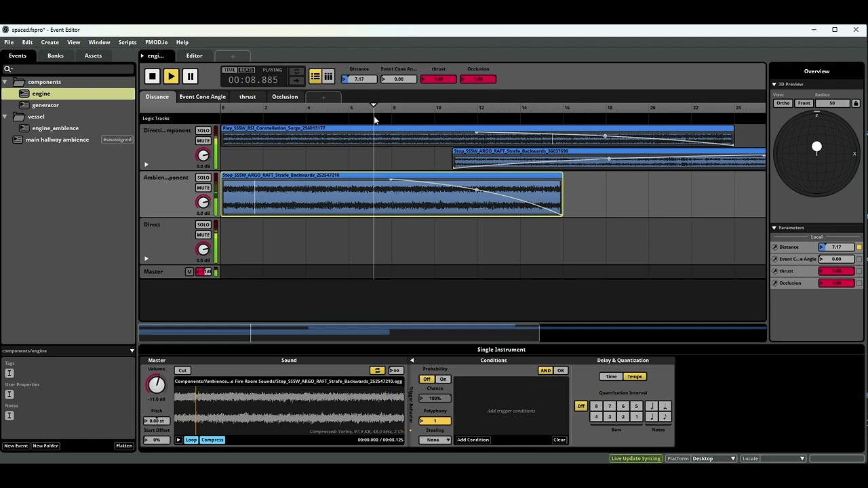Click the search magnifier icon in Events browser
The width and height of the screenshot is (868, 488).
click(x=7, y=69)
